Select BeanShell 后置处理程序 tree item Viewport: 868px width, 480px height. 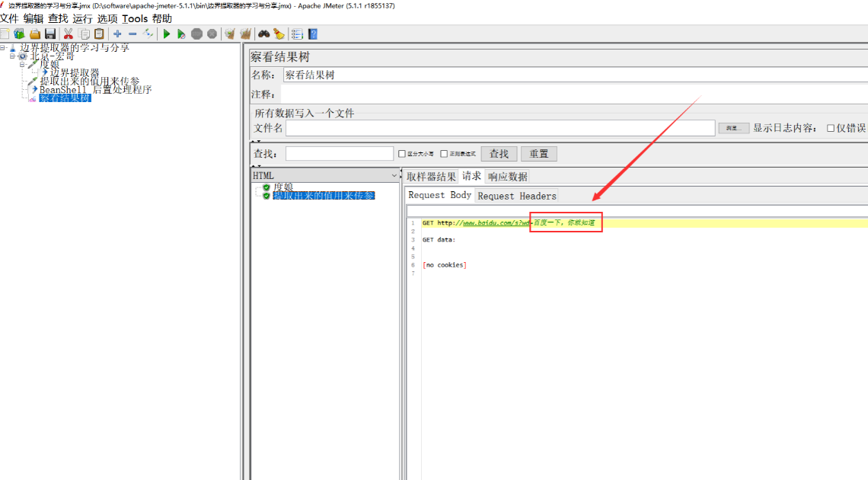95,90
